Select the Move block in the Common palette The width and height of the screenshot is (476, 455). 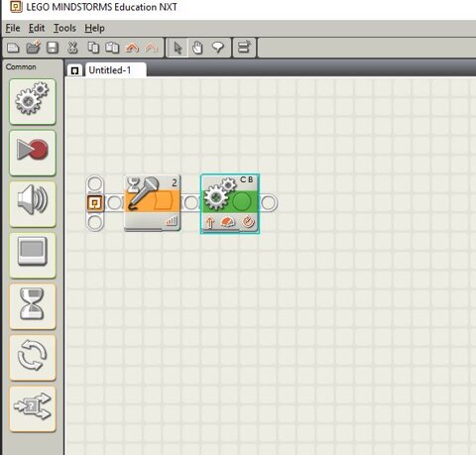(x=33, y=102)
